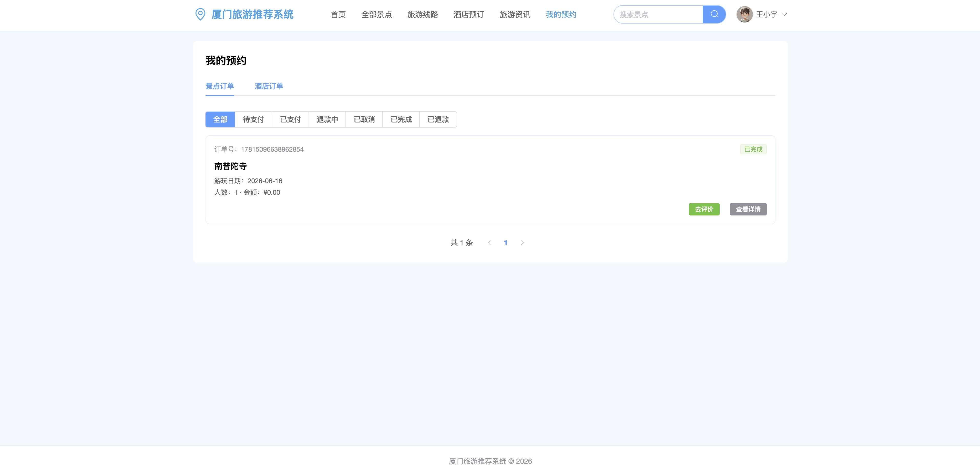Expand the 王小宇 account dropdown arrow
The width and height of the screenshot is (980, 476).
tap(784, 14)
